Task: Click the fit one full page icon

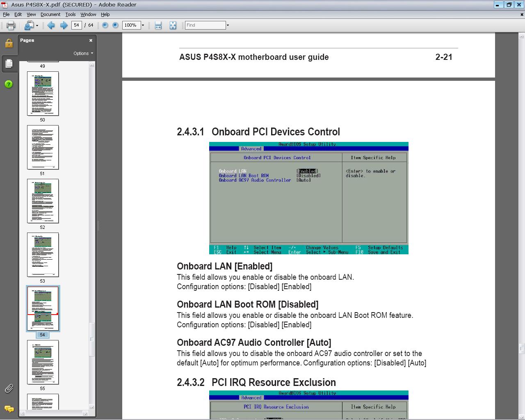Action: click(173, 25)
